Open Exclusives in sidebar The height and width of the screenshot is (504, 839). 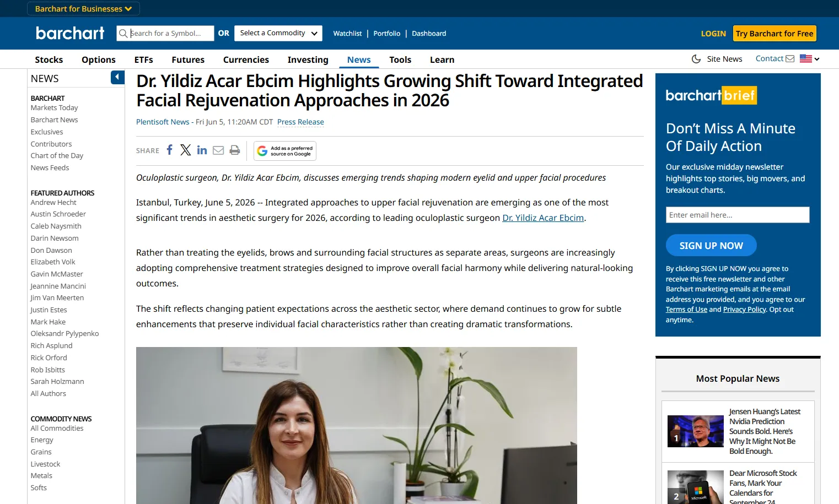click(x=47, y=132)
